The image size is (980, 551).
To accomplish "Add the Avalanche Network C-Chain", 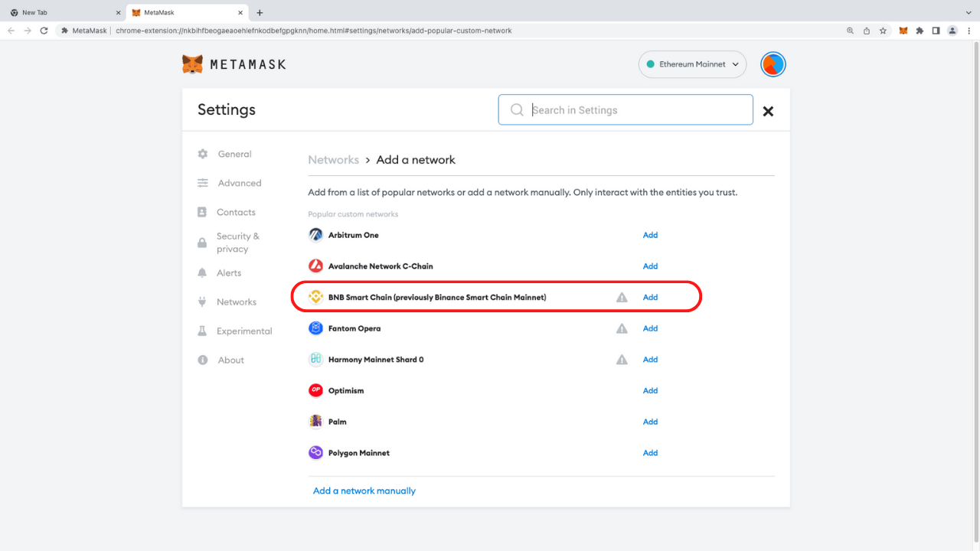I will (x=650, y=266).
